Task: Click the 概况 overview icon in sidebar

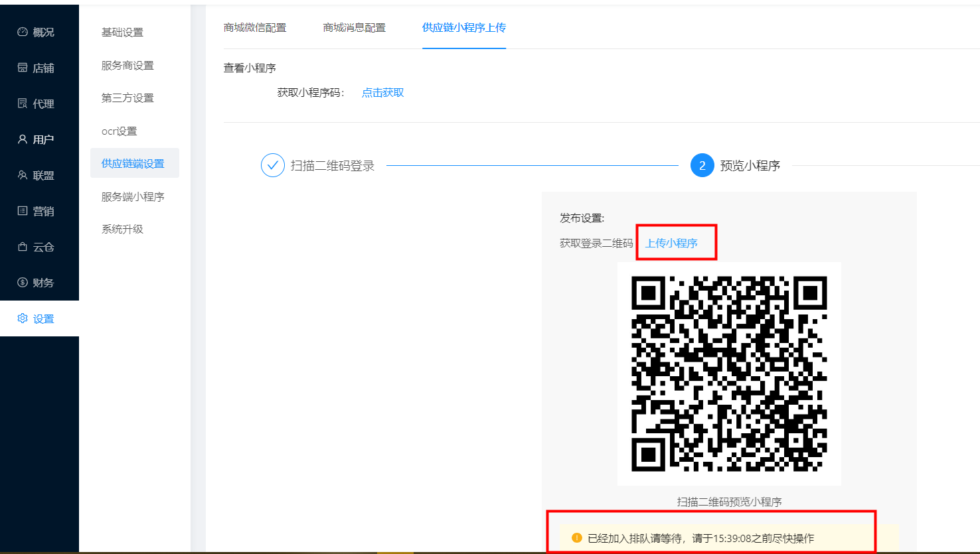Action: [23, 32]
